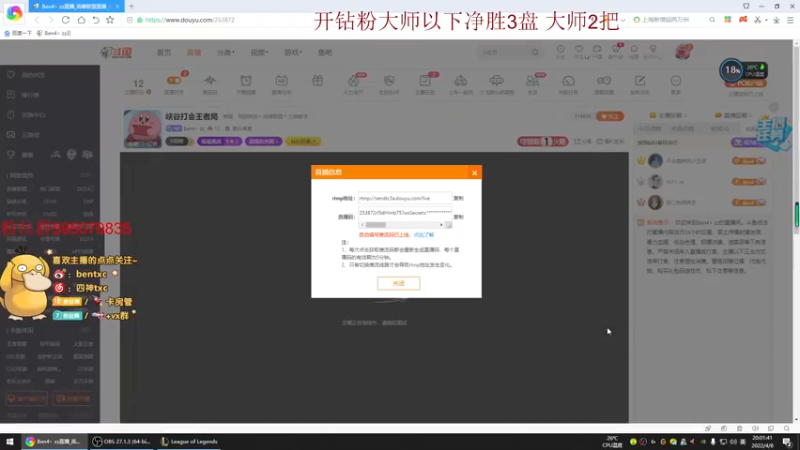Click the Douyu logo
This screenshot has height=450, width=800.
[116, 52]
